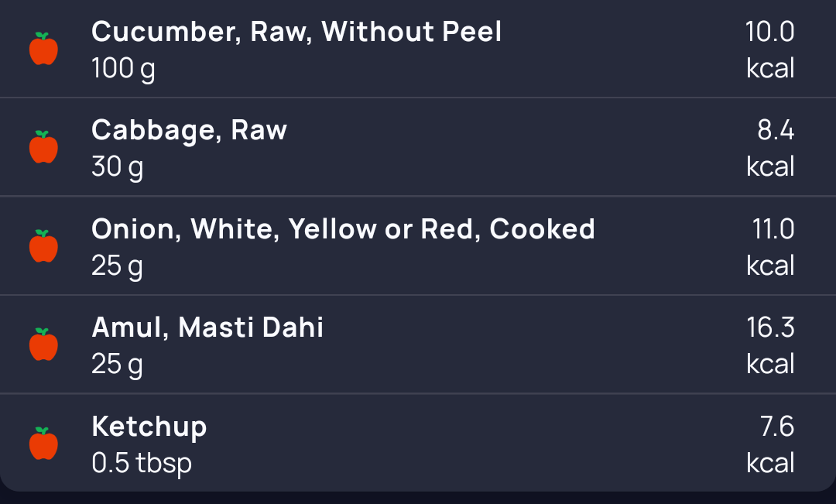Open the Amul, Masti Dahi item
The width and height of the screenshot is (836, 504).
pyautogui.click(x=207, y=327)
